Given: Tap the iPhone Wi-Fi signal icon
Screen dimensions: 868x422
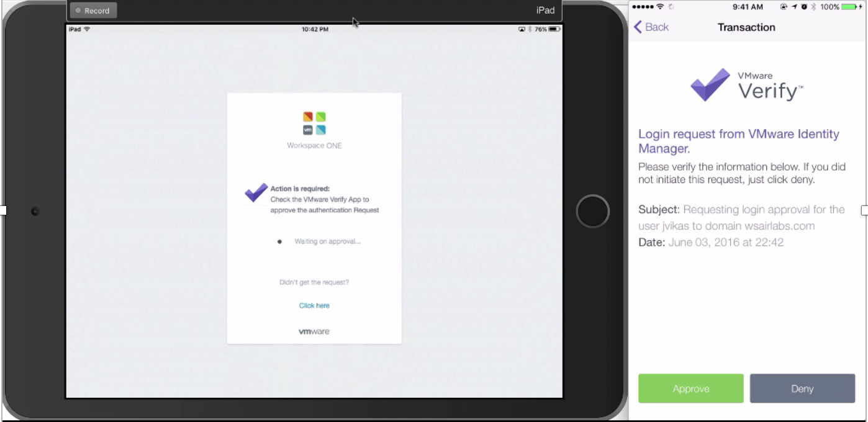Looking at the screenshot, I should click(x=660, y=7).
